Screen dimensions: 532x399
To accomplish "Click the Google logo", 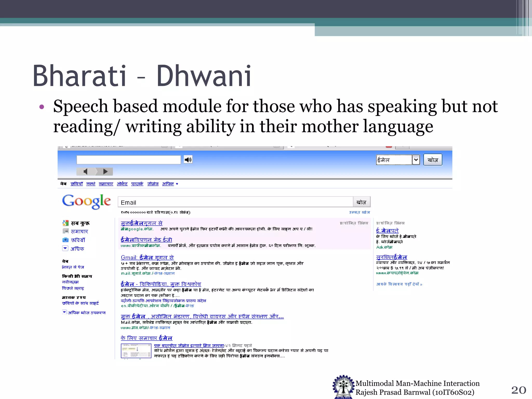I will coord(87,201).
